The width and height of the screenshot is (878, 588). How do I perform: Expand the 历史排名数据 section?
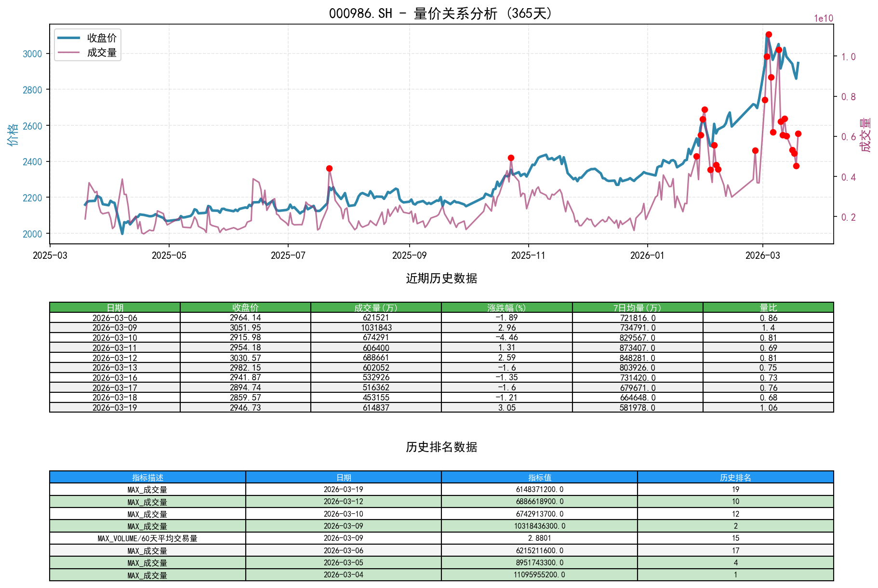[439, 447]
